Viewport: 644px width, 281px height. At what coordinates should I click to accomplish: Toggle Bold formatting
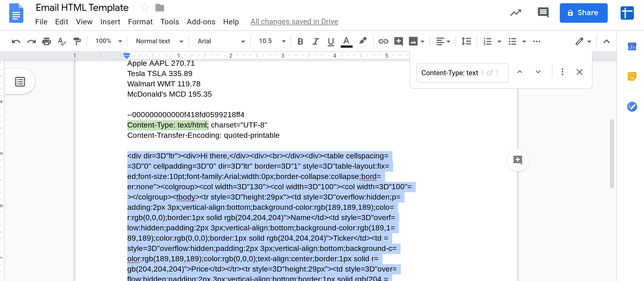pos(300,41)
